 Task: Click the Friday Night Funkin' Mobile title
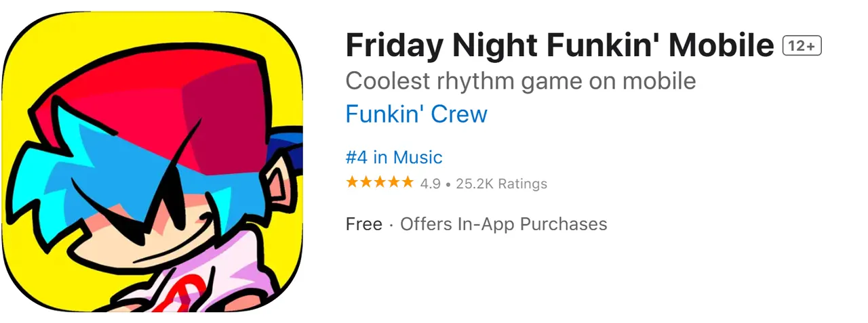(x=559, y=46)
